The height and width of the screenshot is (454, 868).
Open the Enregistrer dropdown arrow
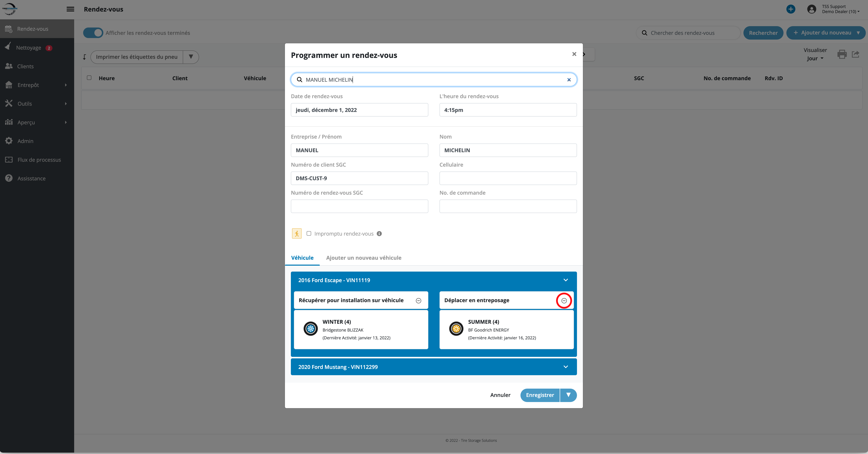click(568, 395)
